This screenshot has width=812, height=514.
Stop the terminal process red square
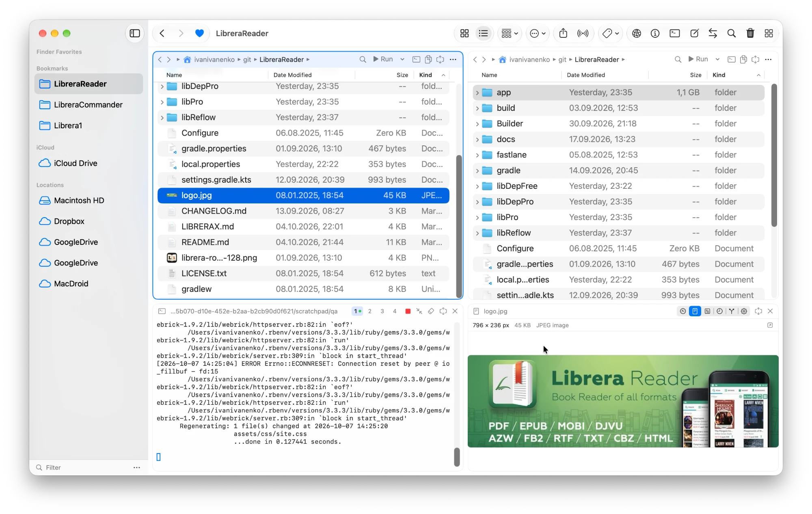pos(408,311)
